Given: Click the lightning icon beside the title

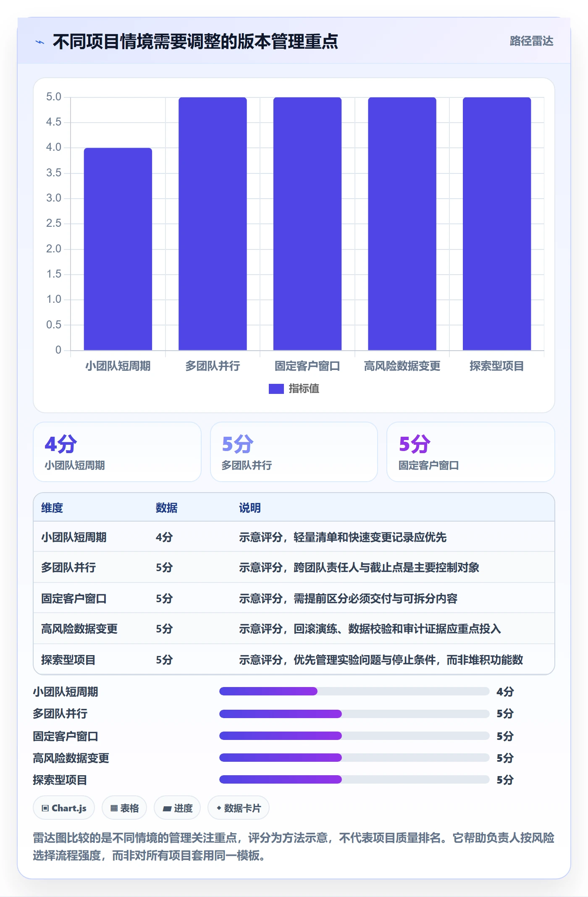Looking at the screenshot, I should 40,42.
